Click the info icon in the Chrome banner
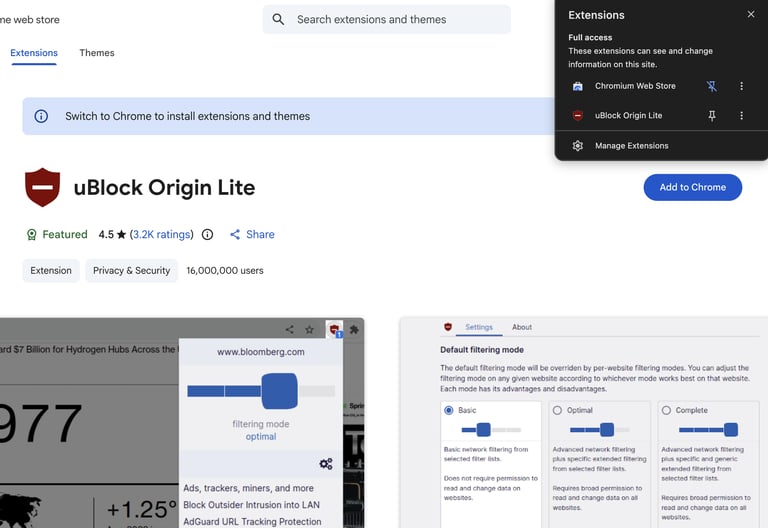 pos(41,116)
